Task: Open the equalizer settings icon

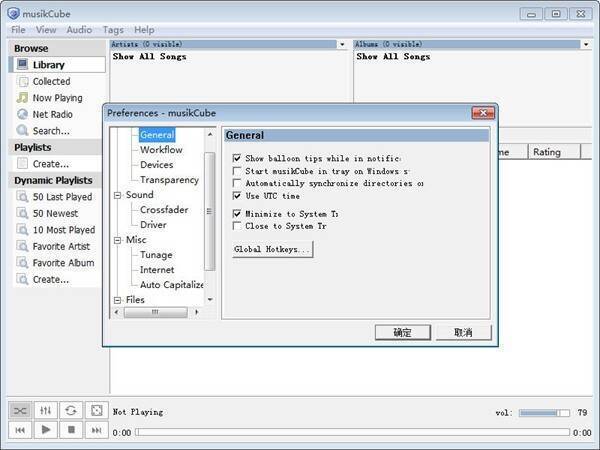Action: click(x=45, y=410)
